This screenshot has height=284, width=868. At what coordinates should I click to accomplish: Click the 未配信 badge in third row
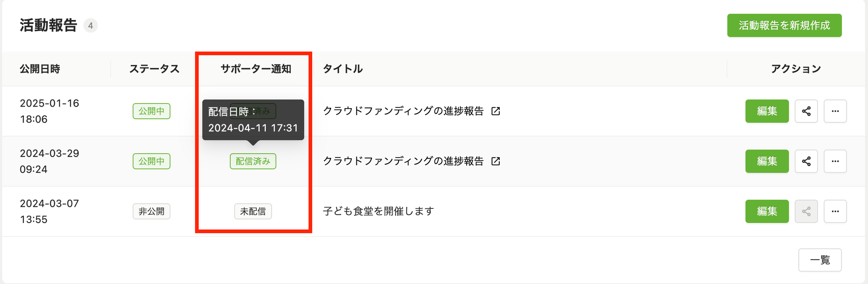tap(253, 211)
